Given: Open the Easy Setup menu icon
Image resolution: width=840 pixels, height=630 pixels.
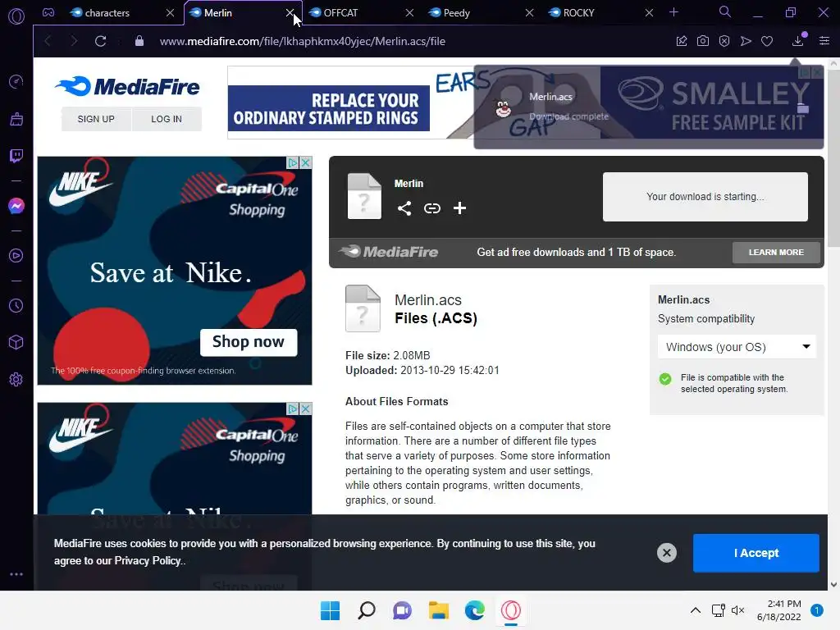Looking at the screenshot, I should tap(824, 41).
